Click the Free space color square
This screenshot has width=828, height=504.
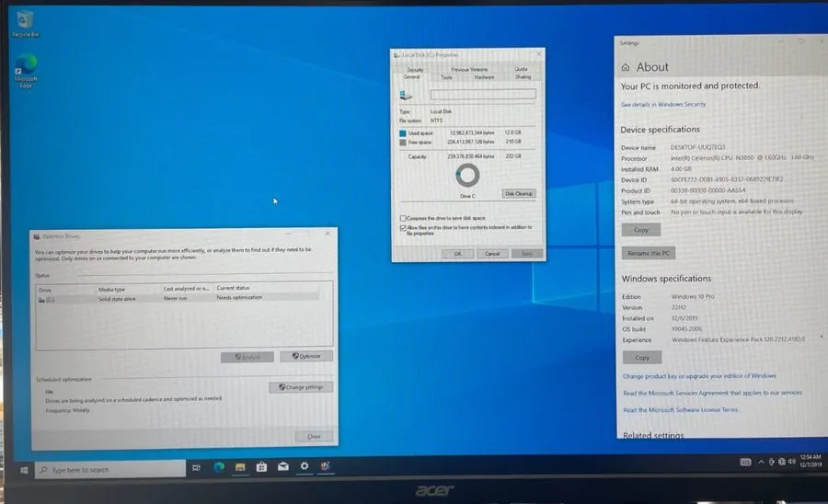(403, 143)
